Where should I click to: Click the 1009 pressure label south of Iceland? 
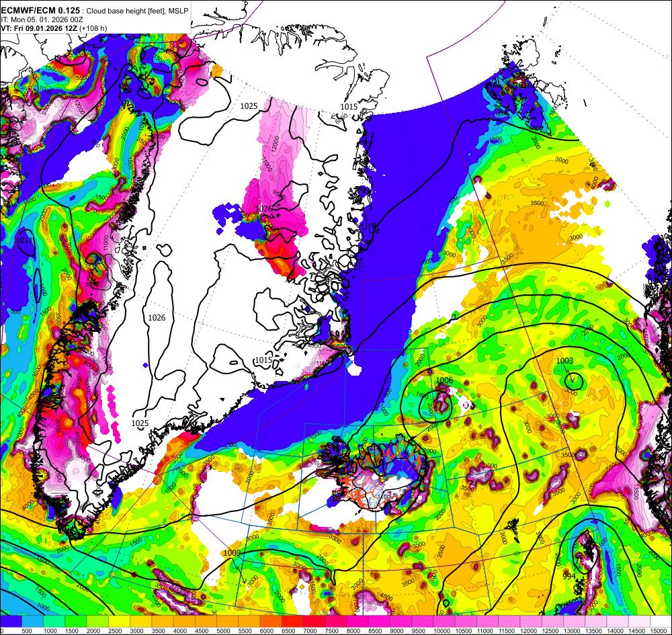[x=232, y=553]
